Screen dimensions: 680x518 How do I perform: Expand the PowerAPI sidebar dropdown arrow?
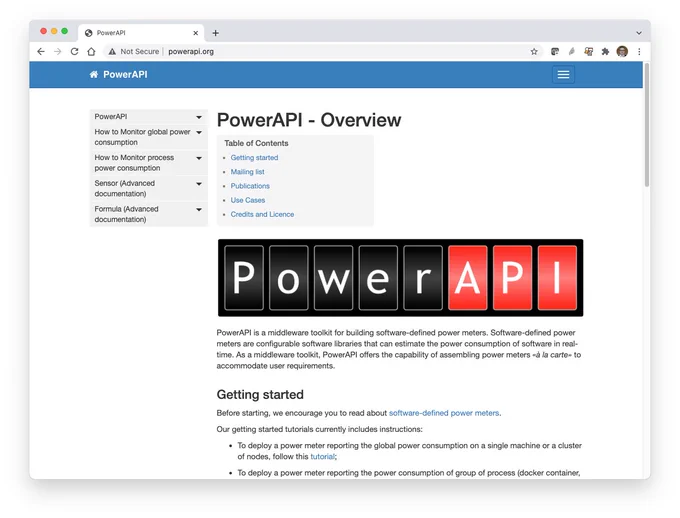(199, 117)
